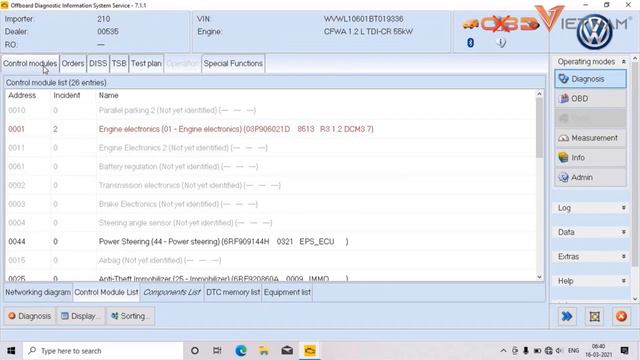This screenshot has height=360, width=640.
Task: Open the Admin operating mode
Action: coord(590,177)
